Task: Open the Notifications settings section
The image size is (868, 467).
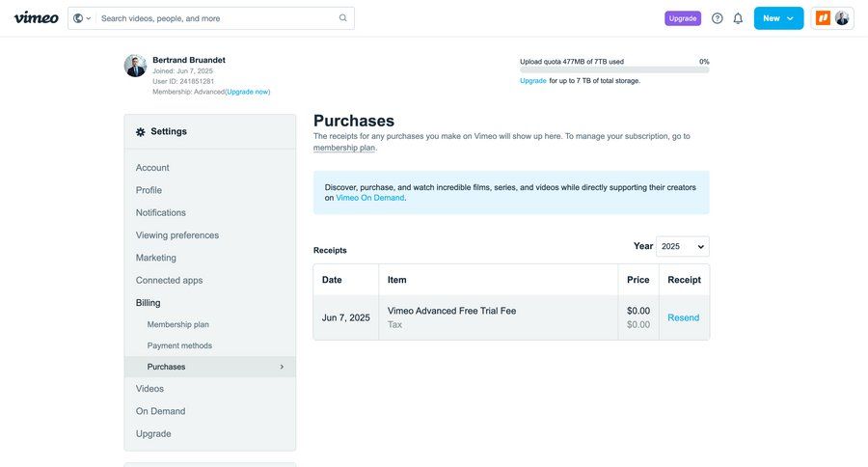Action: [x=160, y=212]
